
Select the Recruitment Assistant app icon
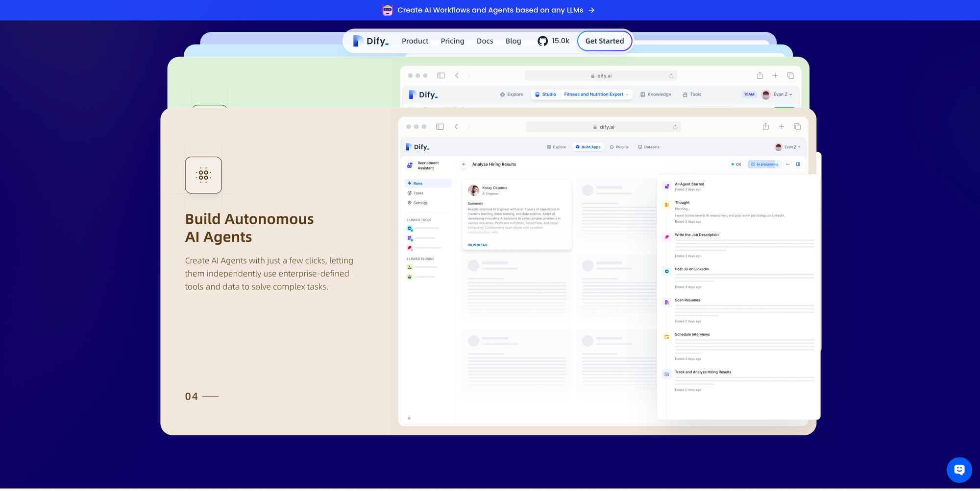pos(410,166)
